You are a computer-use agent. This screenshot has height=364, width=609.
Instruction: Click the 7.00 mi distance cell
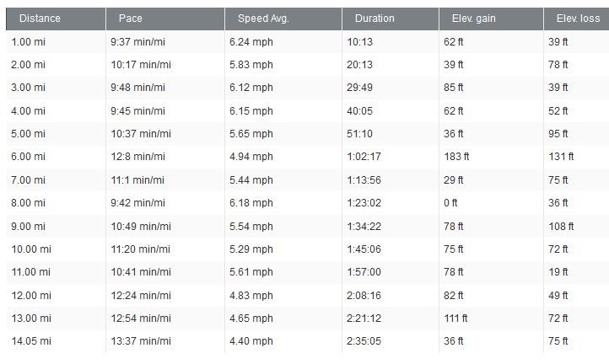click(28, 179)
